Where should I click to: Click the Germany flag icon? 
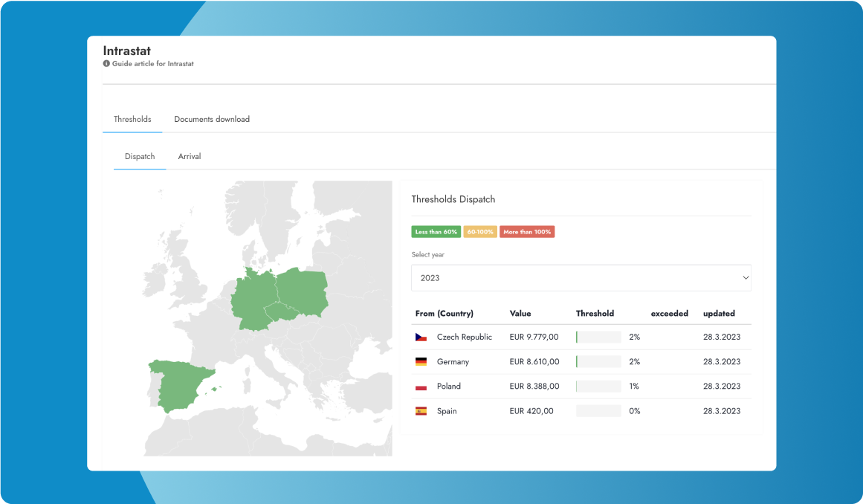point(421,362)
